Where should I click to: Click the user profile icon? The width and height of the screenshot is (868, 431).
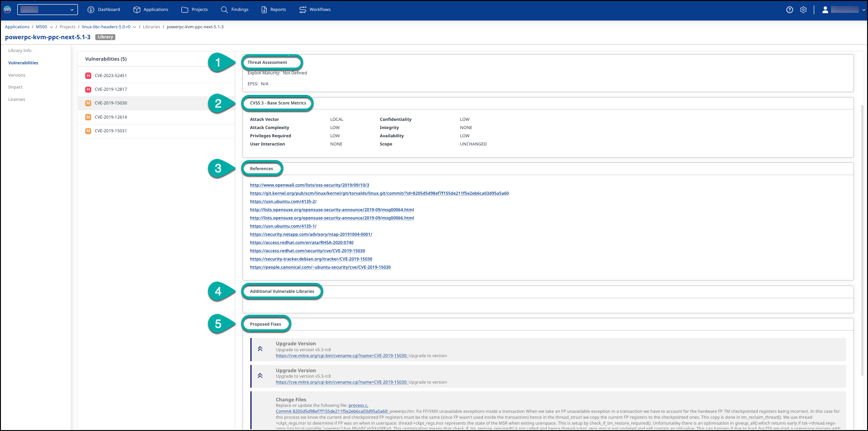825,10
